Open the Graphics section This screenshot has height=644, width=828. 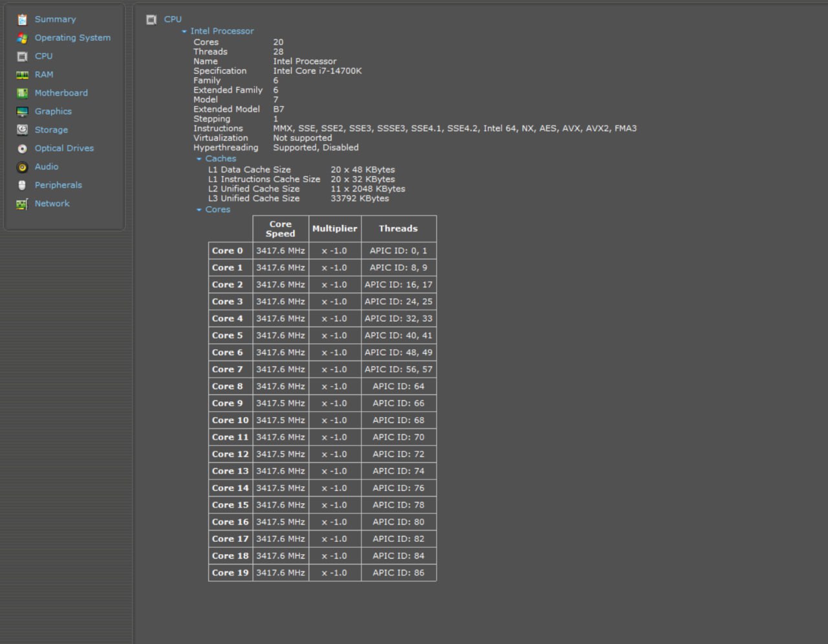[53, 111]
